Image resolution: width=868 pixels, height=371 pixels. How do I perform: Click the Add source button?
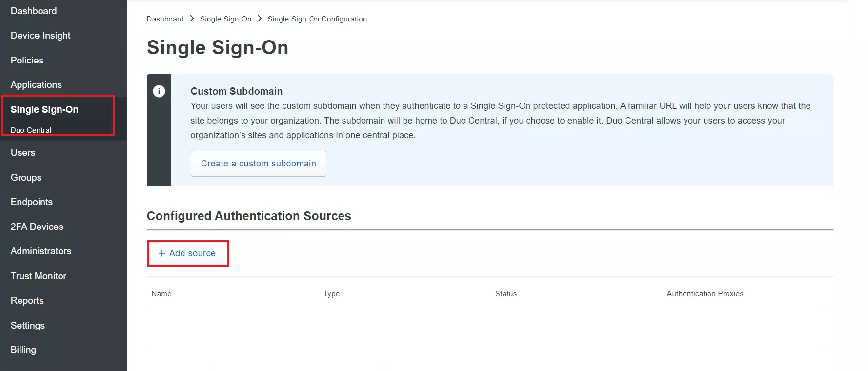point(188,253)
